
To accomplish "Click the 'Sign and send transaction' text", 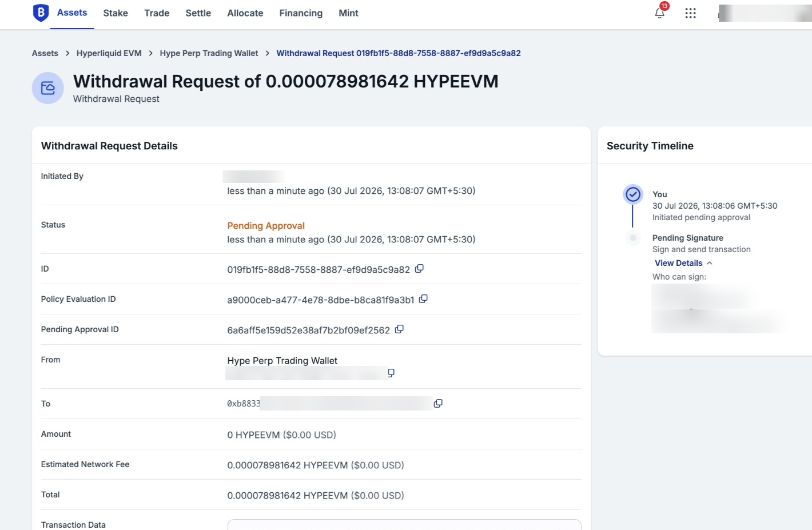I will [702, 249].
